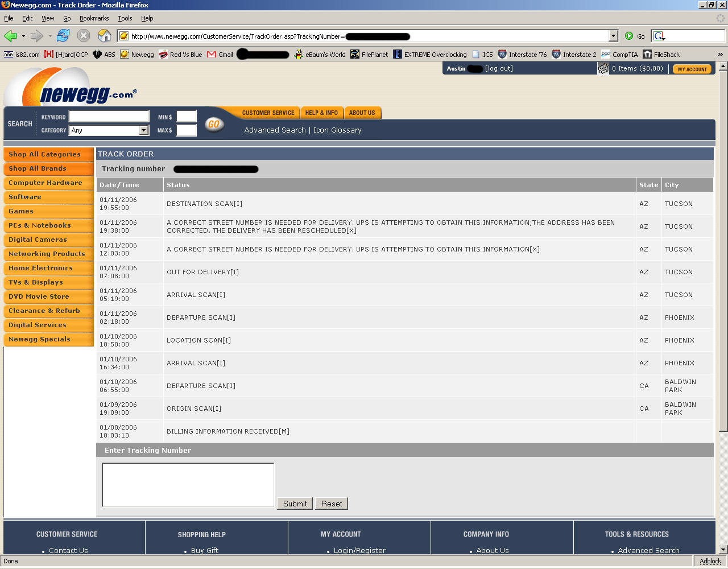The height and width of the screenshot is (569, 728).
Task: Open Computer Hardware category
Action: [x=48, y=183]
